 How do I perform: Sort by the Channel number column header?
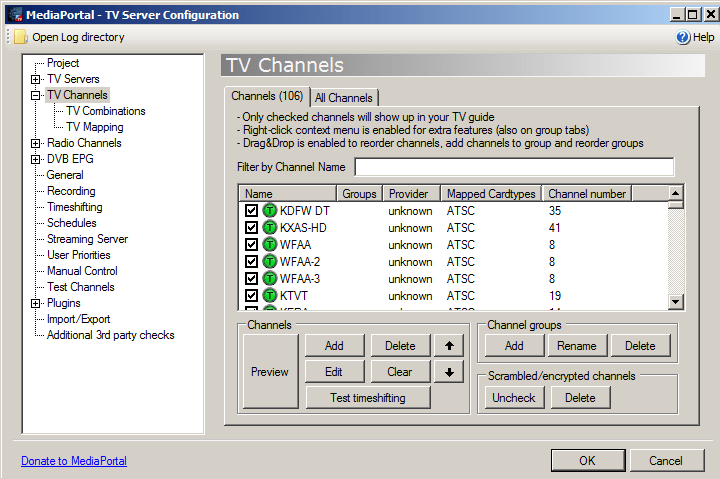tap(586, 194)
